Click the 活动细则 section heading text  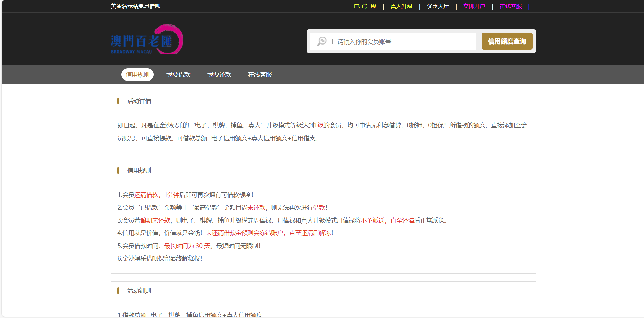139,291
